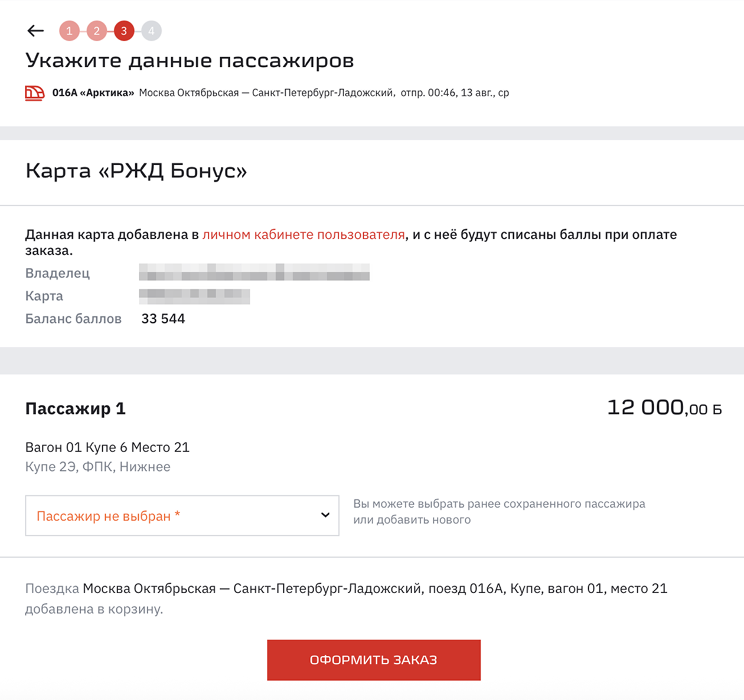Click step 2 in the progress indicator
Screen dimensions: 744x700
coord(96,31)
